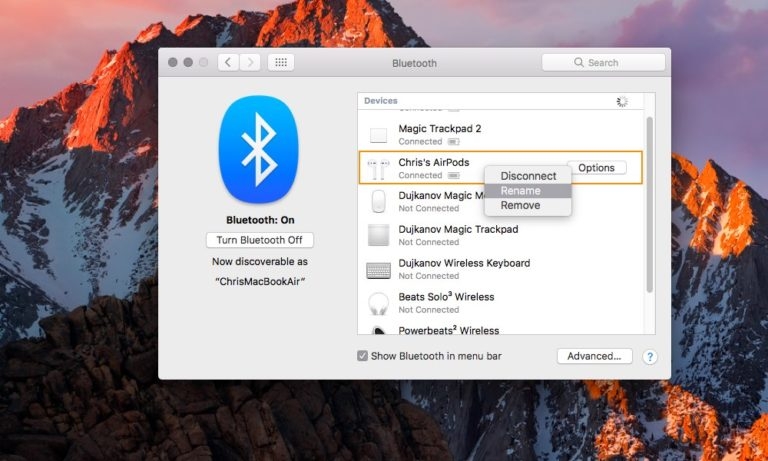Viewport: 768px width, 461px height.
Task: Click the spinning discovery progress indicator
Action: coord(622,101)
